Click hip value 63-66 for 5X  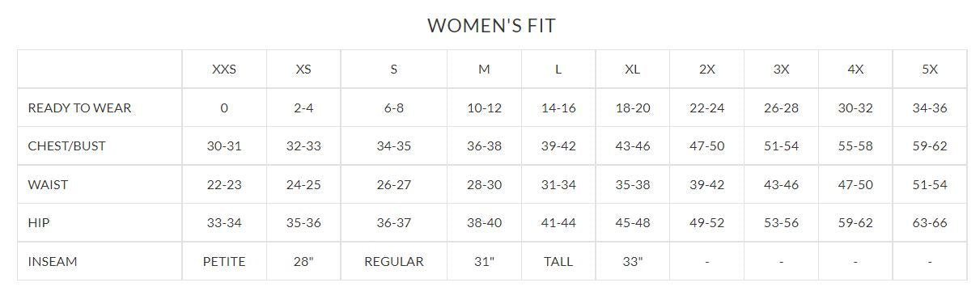(930, 223)
